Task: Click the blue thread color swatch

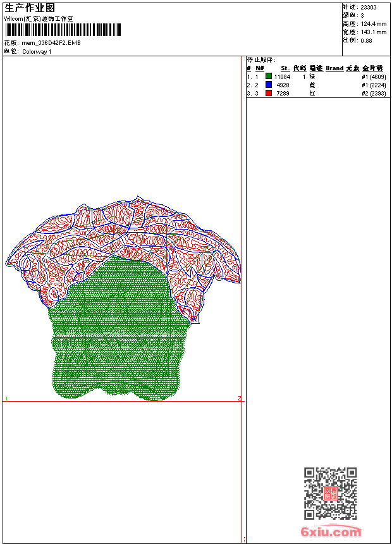Action: pos(269,85)
